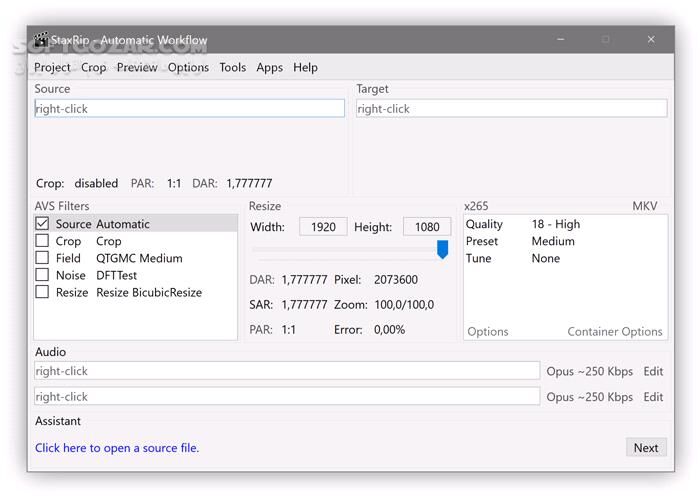Enable the Resize BicubicResize checkbox
The width and height of the screenshot is (700, 498).
[42, 292]
